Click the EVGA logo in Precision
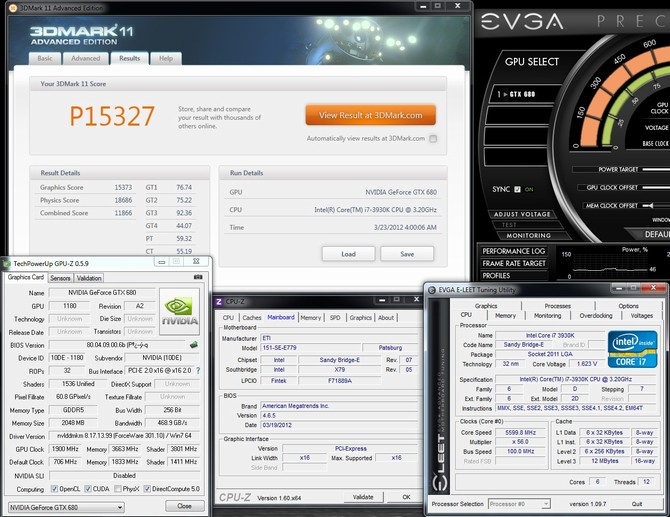The height and width of the screenshot is (517, 670). pos(522,21)
